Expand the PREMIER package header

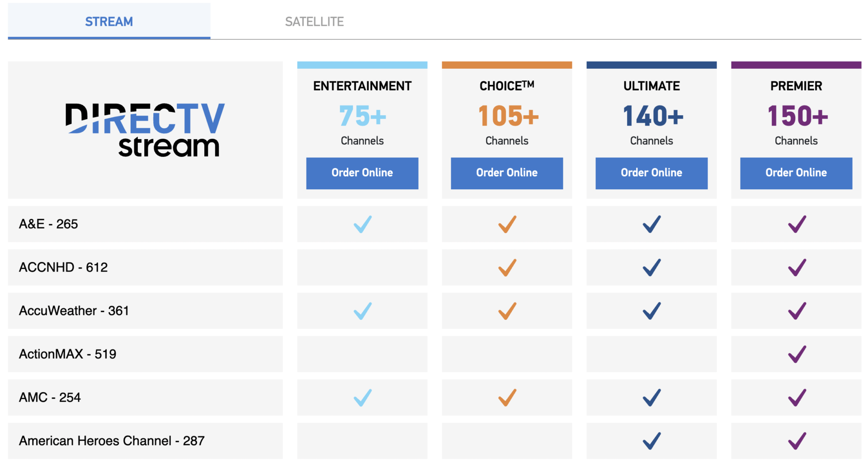(x=796, y=85)
